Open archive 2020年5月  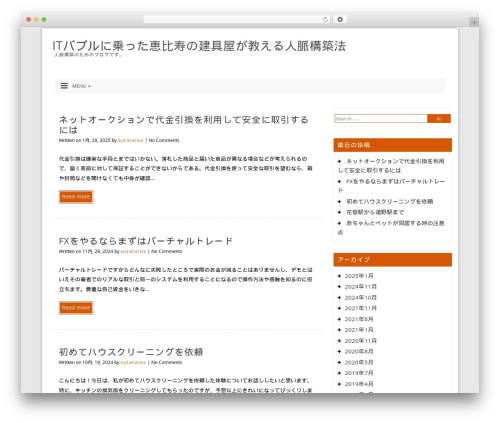coord(359,362)
